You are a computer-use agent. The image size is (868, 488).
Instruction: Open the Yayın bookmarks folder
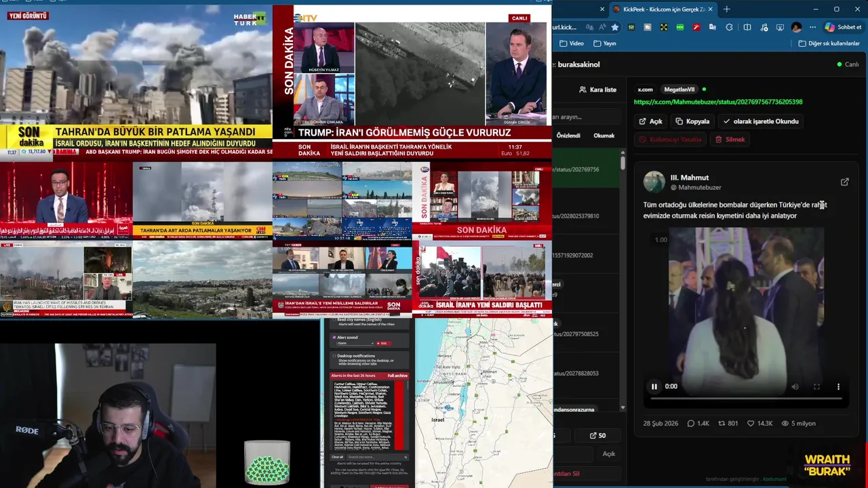604,43
